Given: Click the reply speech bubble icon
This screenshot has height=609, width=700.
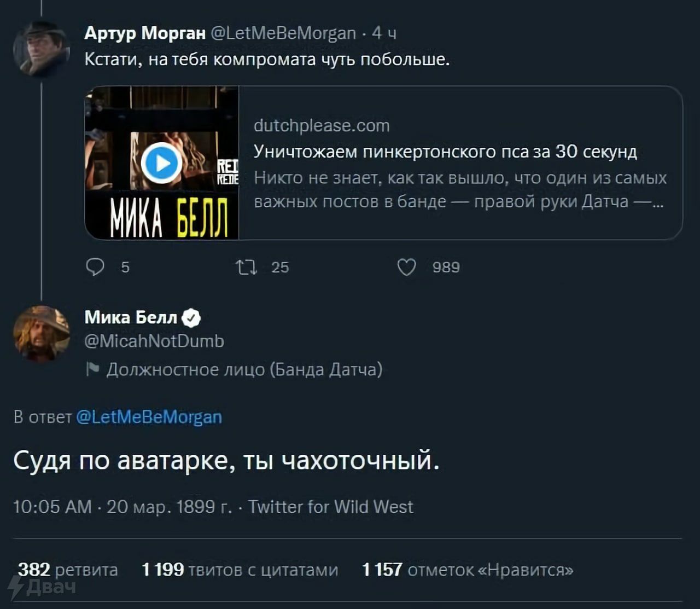Looking at the screenshot, I should coord(95,267).
